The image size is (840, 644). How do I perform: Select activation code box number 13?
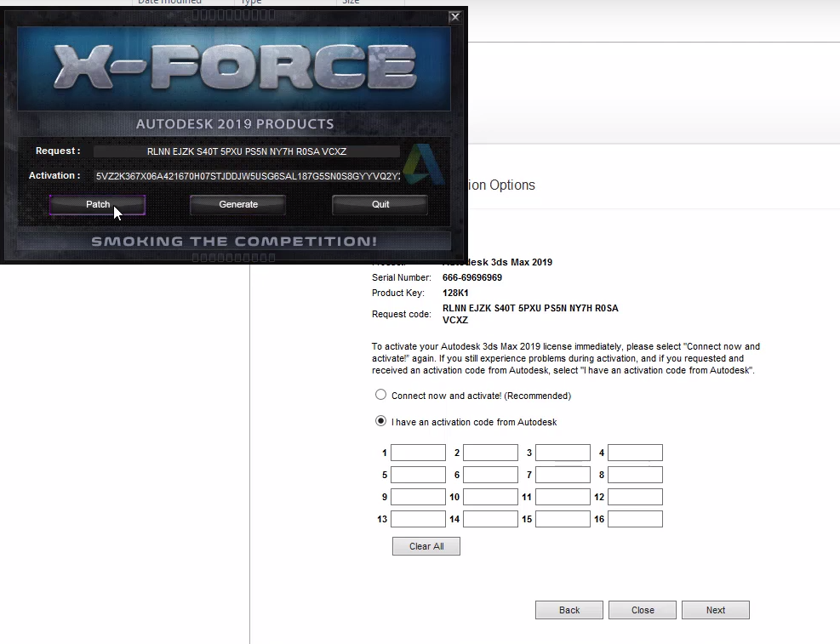[x=418, y=519]
